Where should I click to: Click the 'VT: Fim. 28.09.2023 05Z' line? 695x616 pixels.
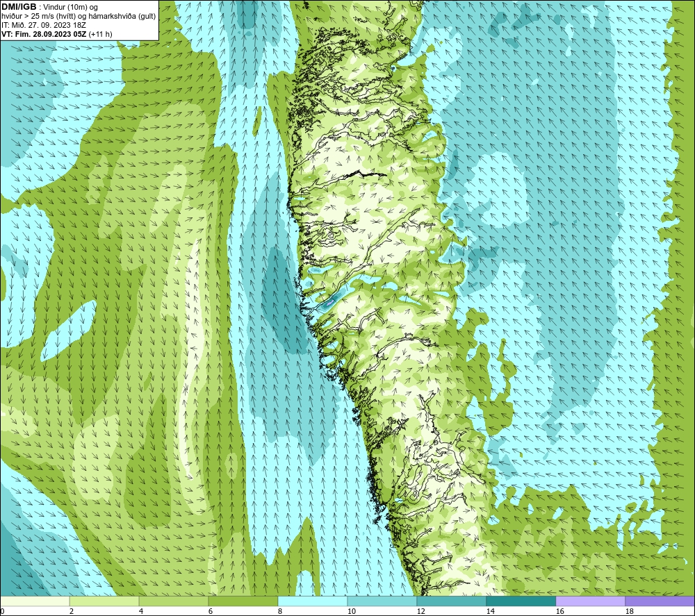44,34
